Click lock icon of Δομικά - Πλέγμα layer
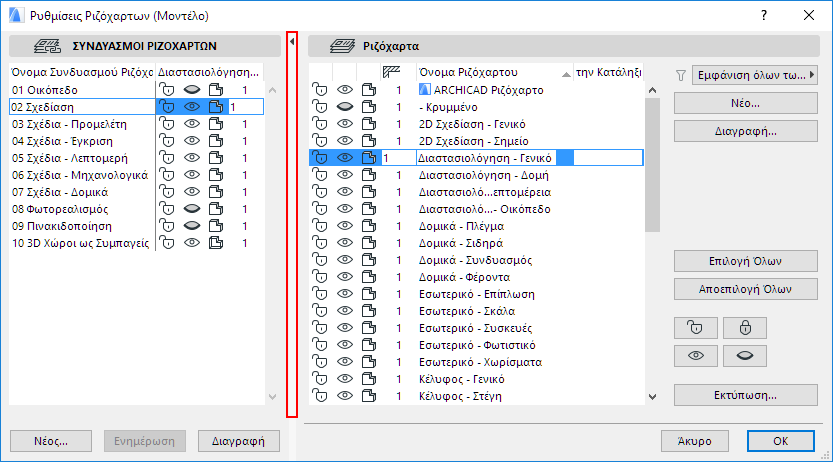This screenshot has width=833, height=462. (321, 226)
